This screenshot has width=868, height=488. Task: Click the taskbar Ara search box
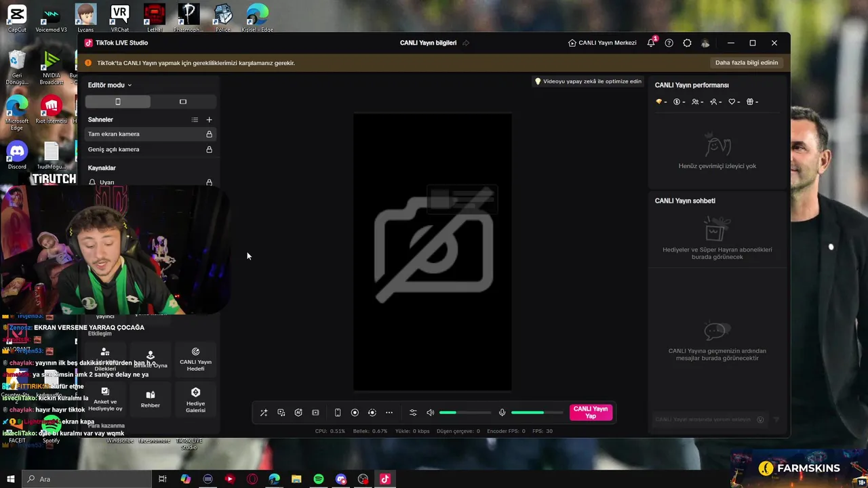coord(87,479)
